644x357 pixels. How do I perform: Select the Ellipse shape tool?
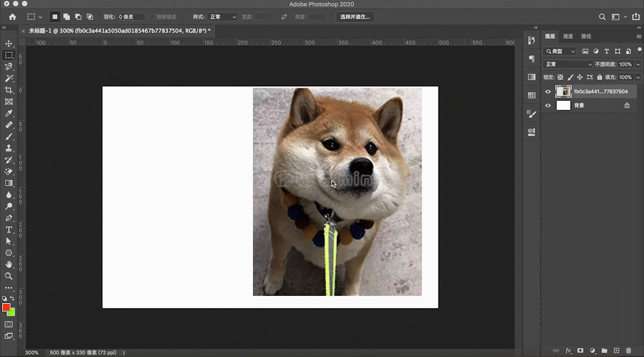(8, 253)
